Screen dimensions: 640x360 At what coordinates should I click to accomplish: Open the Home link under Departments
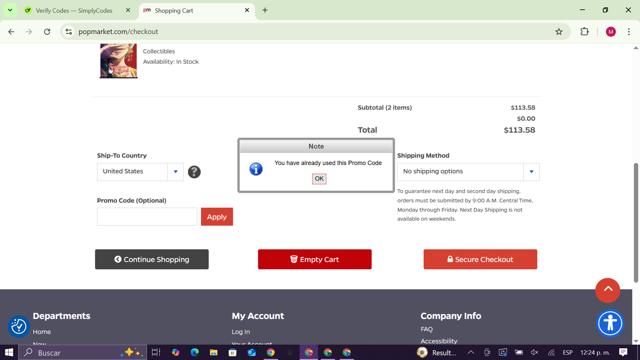tap(42, 332)
